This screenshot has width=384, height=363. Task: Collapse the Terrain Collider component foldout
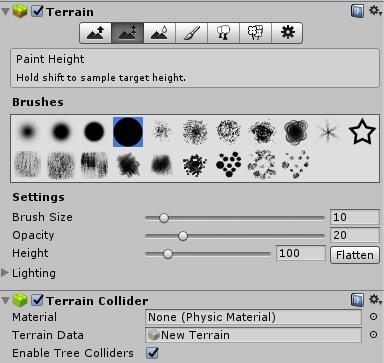5,301
